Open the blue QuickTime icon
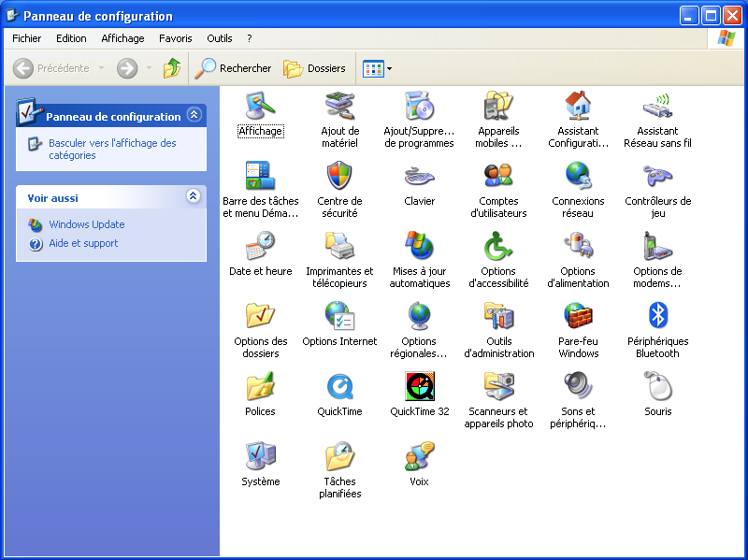The image size is (748, 560). click(339, 386)
